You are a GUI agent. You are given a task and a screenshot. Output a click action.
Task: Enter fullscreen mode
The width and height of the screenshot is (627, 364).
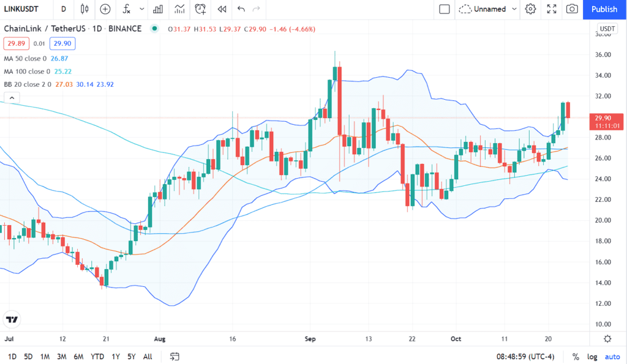point(552,9)
